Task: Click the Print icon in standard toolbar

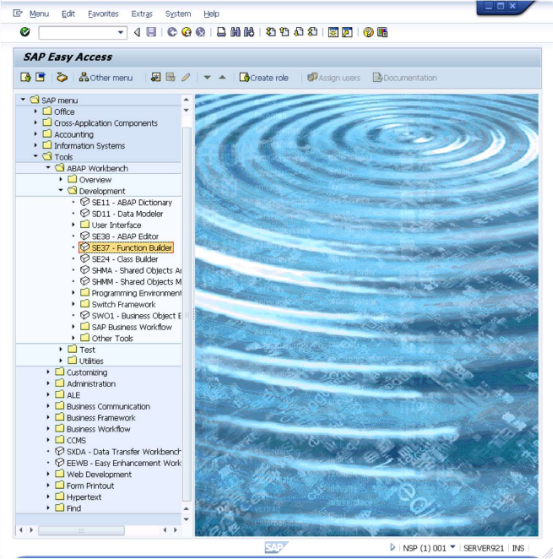Action: click(x=221, y=32)
